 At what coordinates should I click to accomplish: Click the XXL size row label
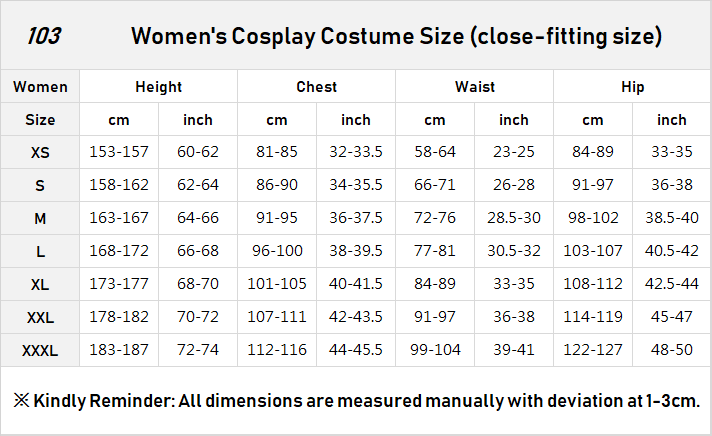(x=40, y=318)
